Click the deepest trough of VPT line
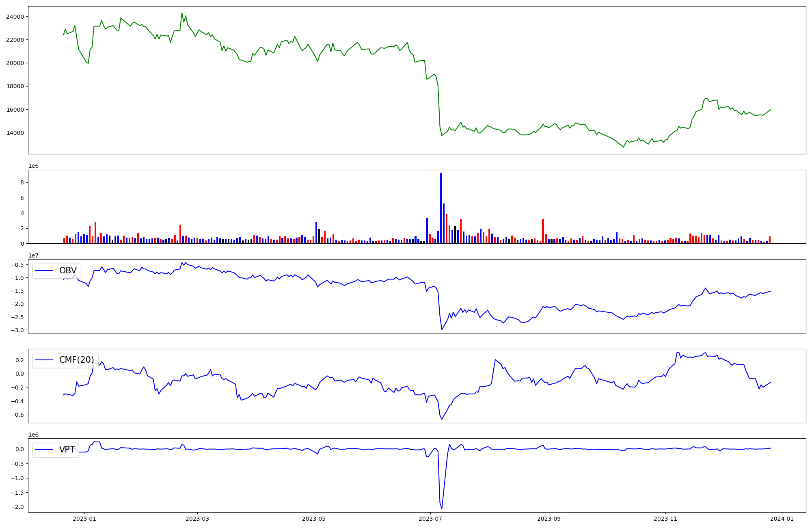 (442, 509)
